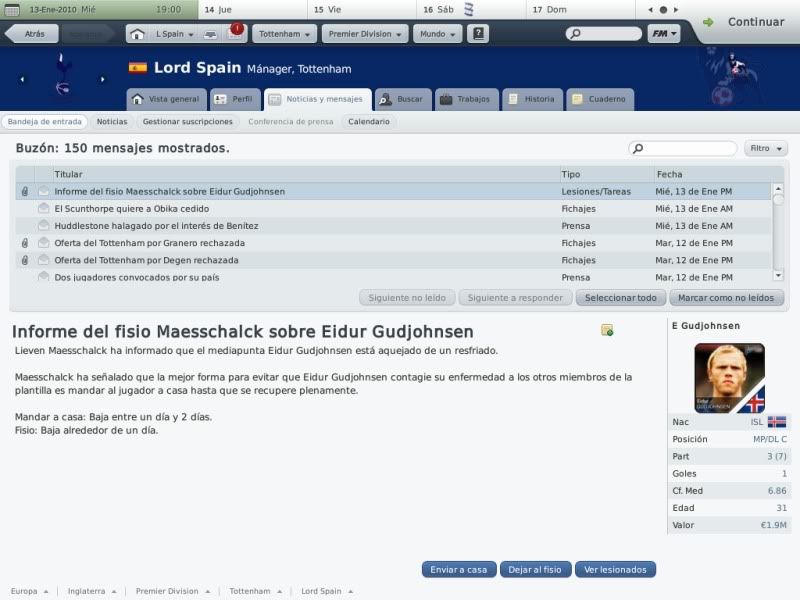Go back with the Atrás button
This screenshot has width=800, height=600.
pyautogui.click(x=34, y=34)
